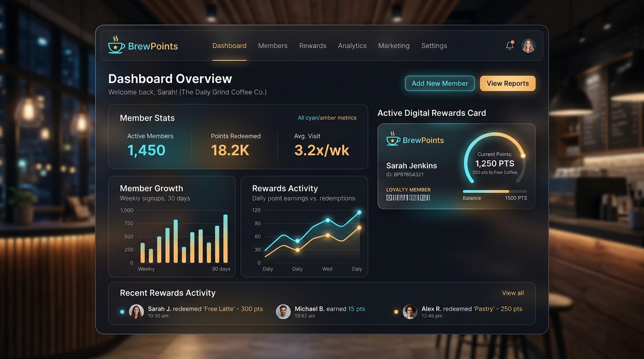Screen dimensions: 644x359
Task: Click the 'Welcome back, Sarah!' subtitle
Action: tap(187, 92)
